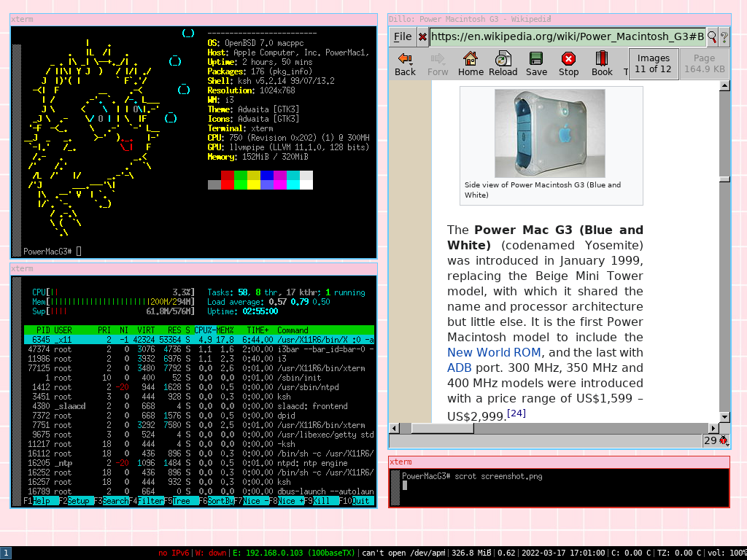Image resolution: width=747 pixels, height=560 pixels.
Task: Select the slaacd: frontend process row
Action: (199, 406)
